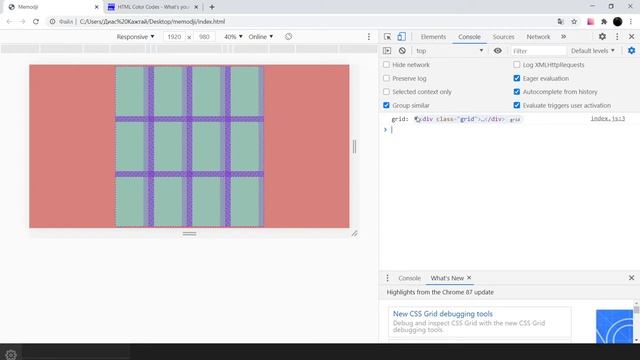Close the HTML Color Codes tab

pyautogui.click(x=196, y=7)
